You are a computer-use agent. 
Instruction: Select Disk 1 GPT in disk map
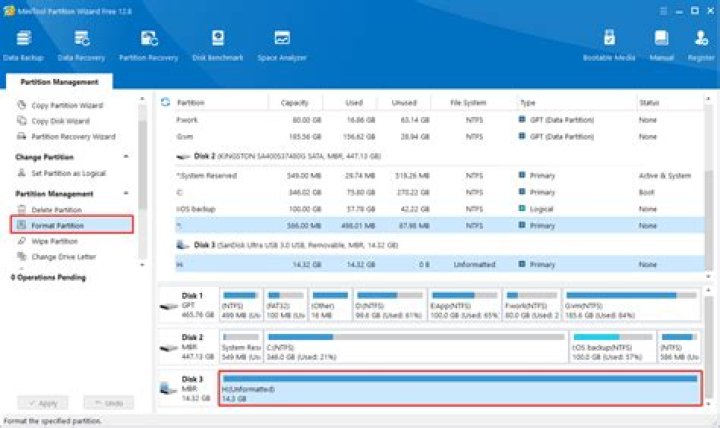tap(188, 304)
